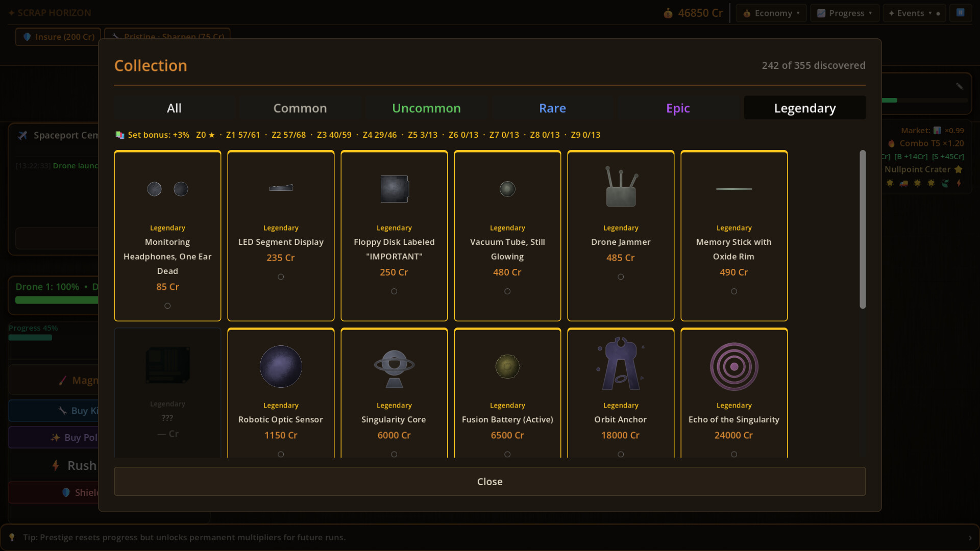980x551 pixels.
Task: Toggle the circle under Floppy Disk card
Action: coord(394,291)
